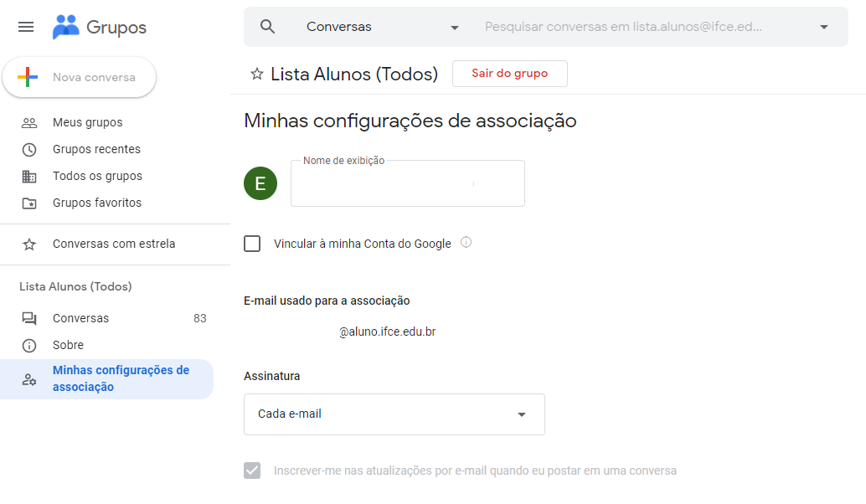
Task: Open the Assinatura Cada e-mail dropdown
Action: coord(394,414)
